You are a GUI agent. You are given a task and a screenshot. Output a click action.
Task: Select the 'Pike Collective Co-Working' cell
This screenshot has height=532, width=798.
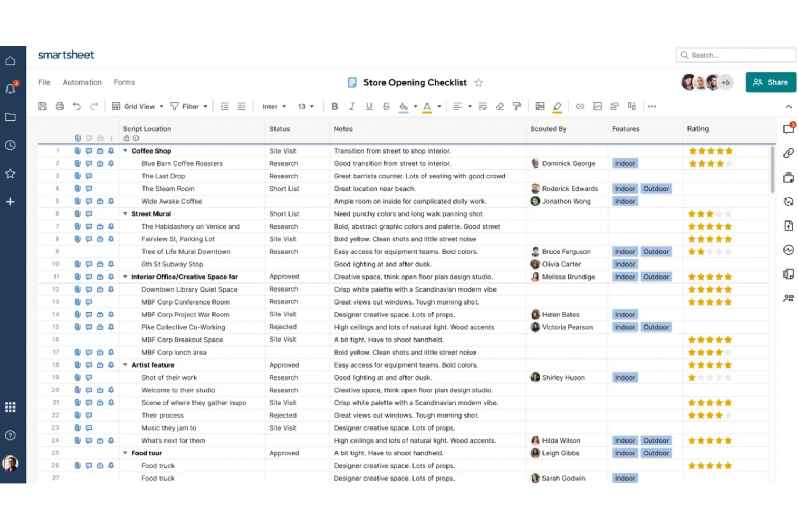[191, 327]
